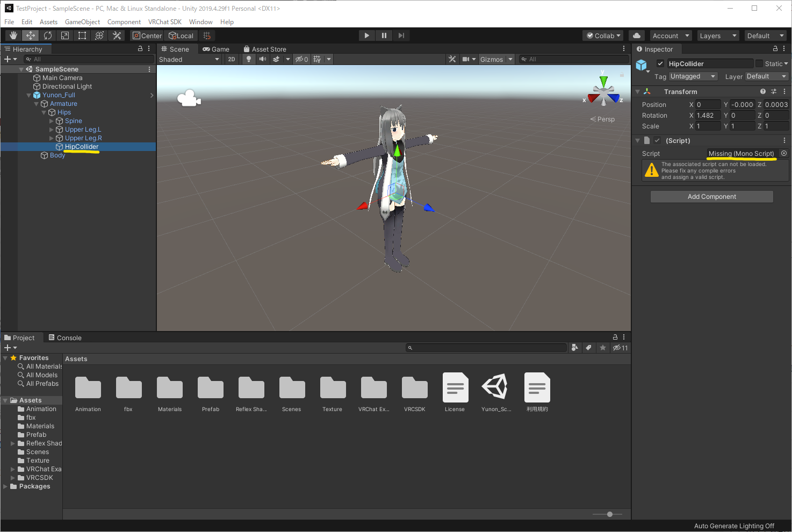Open Tag Untagged dropdown
Screen dimensions: 792x532
[693, 76]
